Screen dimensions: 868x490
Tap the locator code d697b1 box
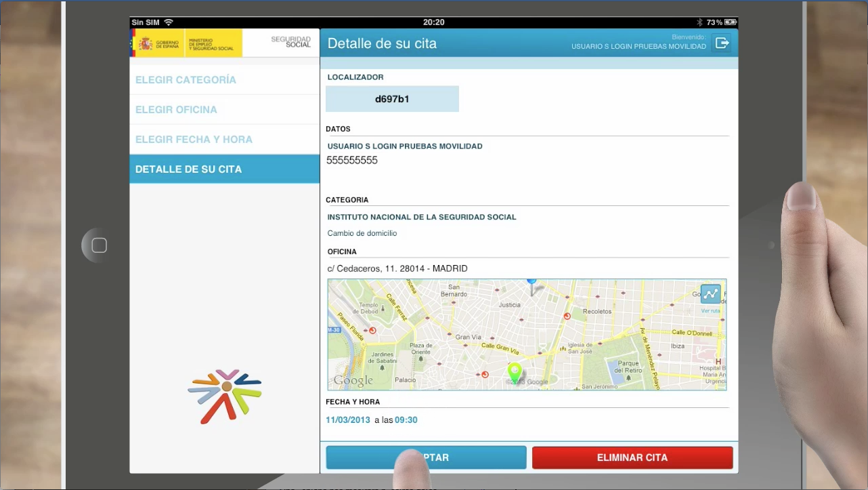(392, 99)
